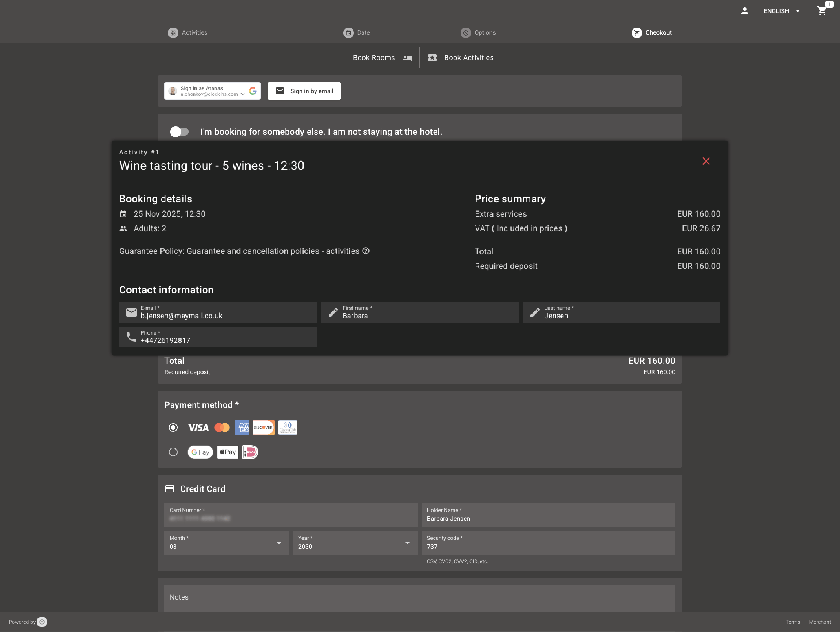The height and width of the screenshot is (632, 840).
Task: Open the guarantee policy info icon
Action: (366, 251)
